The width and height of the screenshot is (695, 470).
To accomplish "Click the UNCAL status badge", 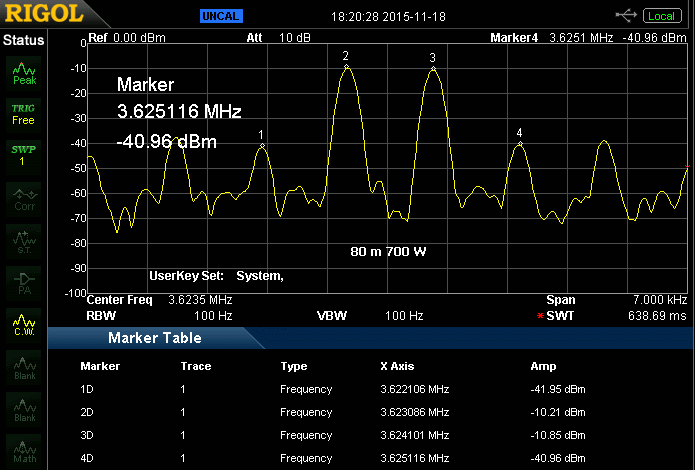I will click(219, 16).
